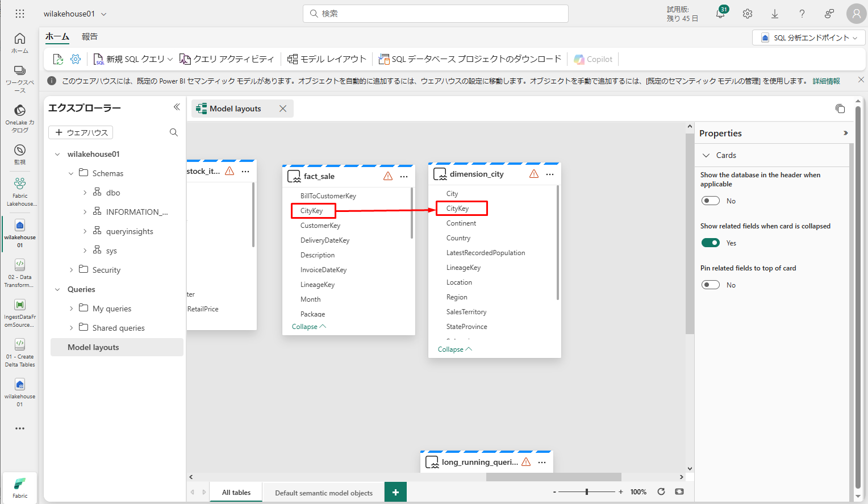868x504 pixels.
Task: Enable pin related fields to top
Action: tap(711, 285)
